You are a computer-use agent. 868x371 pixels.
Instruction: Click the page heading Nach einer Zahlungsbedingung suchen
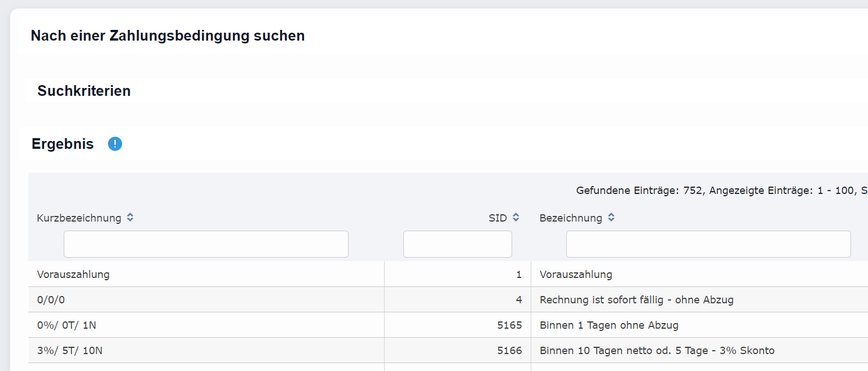point(167,36)
